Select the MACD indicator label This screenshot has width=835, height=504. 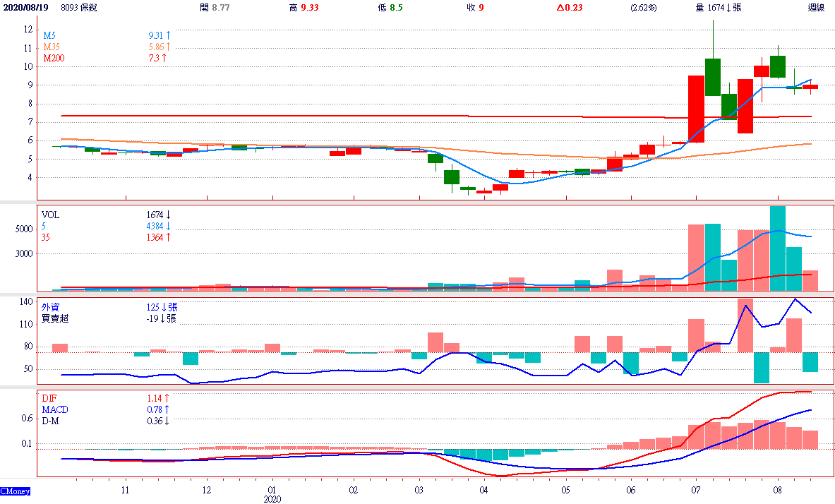(54, 409)
